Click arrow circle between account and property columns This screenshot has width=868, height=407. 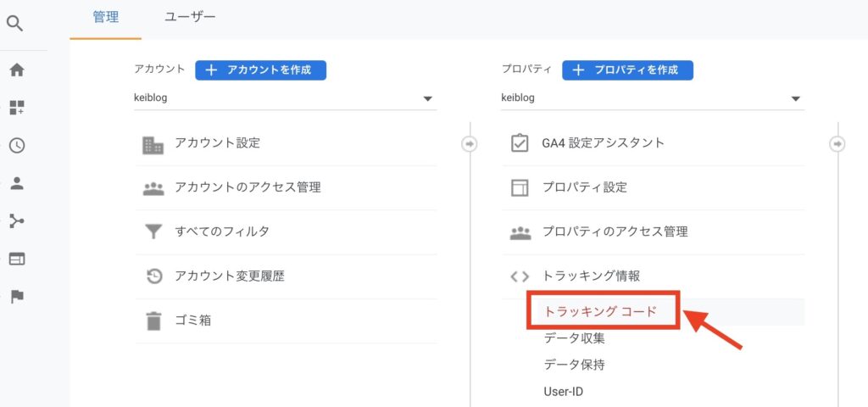tap(470, 144)
